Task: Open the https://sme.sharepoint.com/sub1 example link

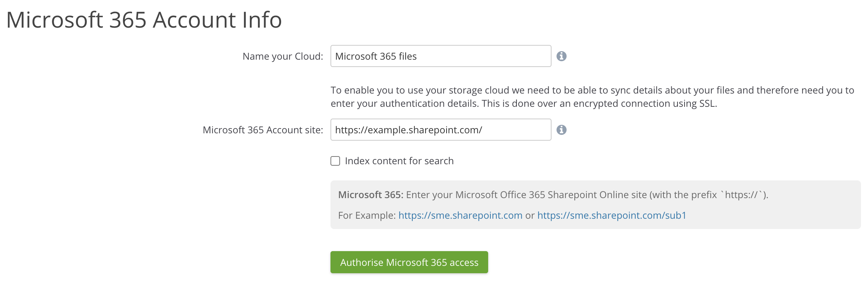Action: (612, 215)
